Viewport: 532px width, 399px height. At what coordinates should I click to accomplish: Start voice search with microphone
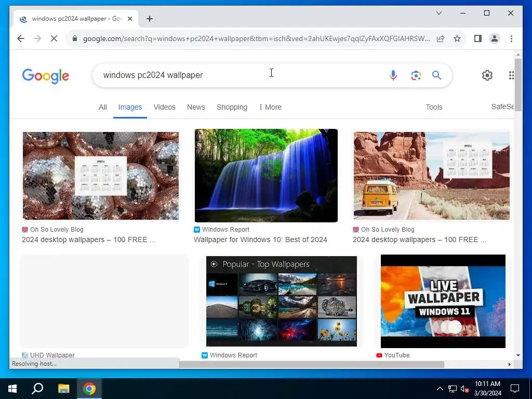click(x=393, y=75)
